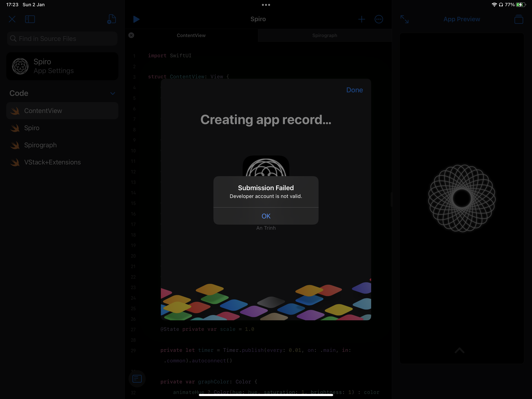Image resolution: width=532 pixels, height=399 pixels.
Task: Click the preview window stack icon
Action: [x=519, y=19]
